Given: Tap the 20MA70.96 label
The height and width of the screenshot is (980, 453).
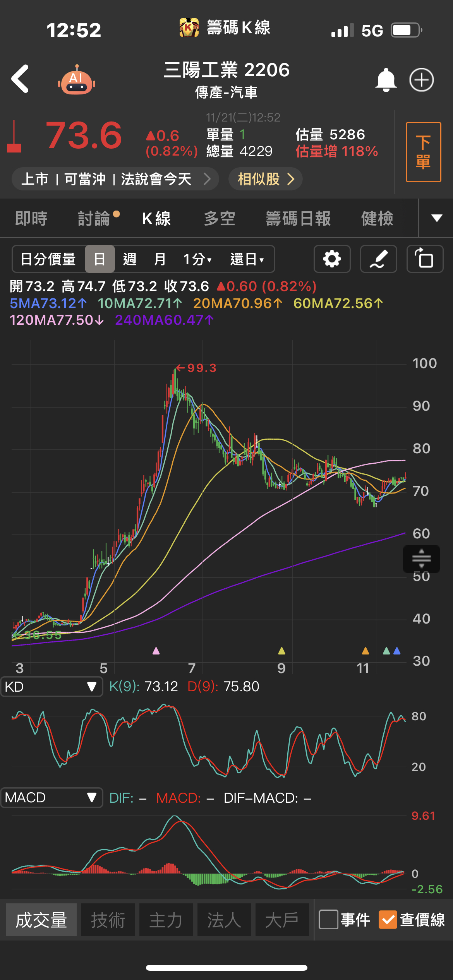Looking at the screenshot, I should click(238, 303).
